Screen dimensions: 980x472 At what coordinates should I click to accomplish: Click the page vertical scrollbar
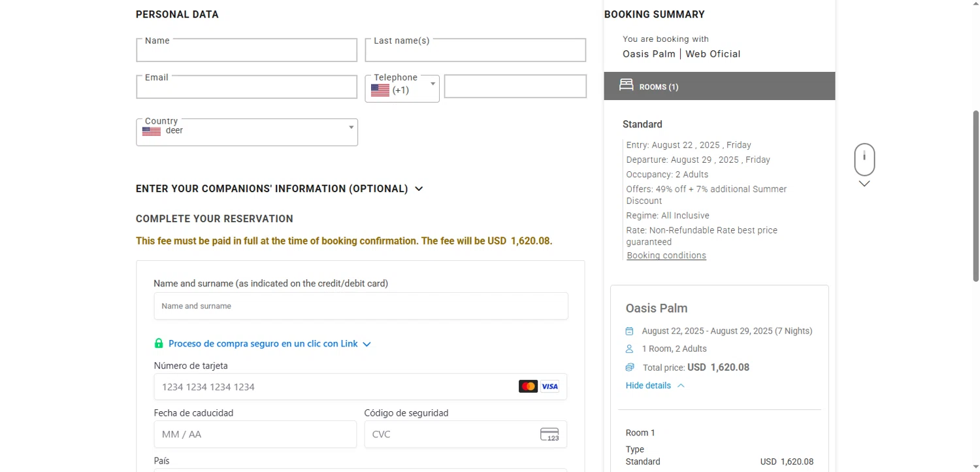[976, 196]
